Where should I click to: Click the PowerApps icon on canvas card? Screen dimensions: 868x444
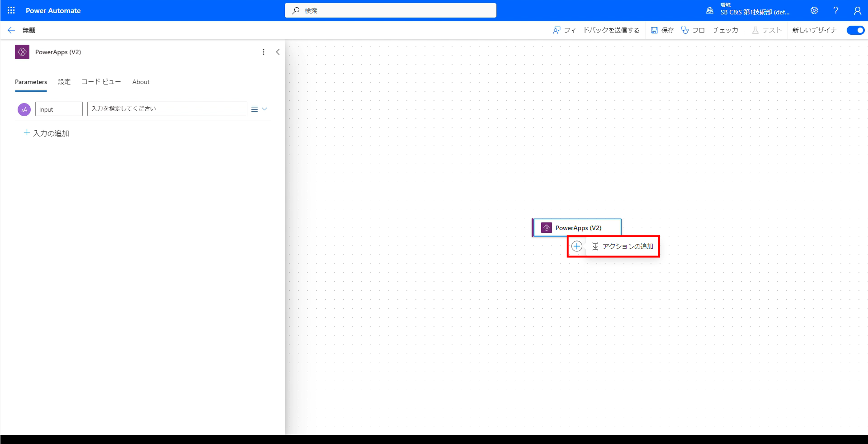[546, 228]
